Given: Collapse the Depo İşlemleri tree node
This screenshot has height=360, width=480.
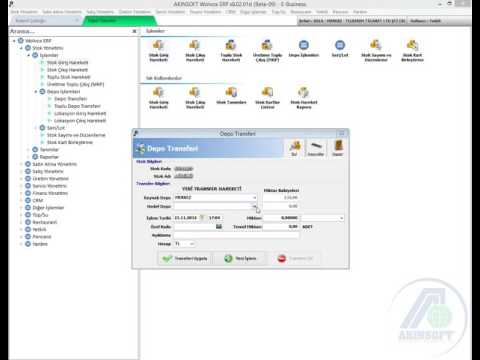Looking at the screenshot, I should click(36, 91).
